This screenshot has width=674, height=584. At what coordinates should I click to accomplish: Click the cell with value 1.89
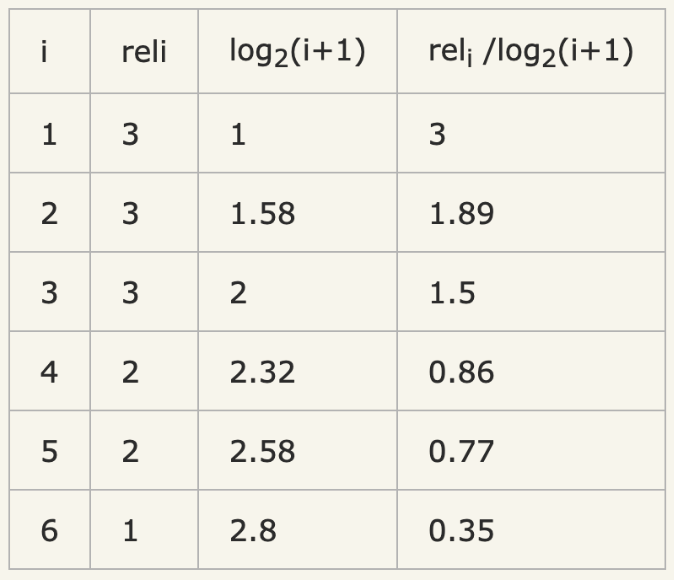(461, 214)
